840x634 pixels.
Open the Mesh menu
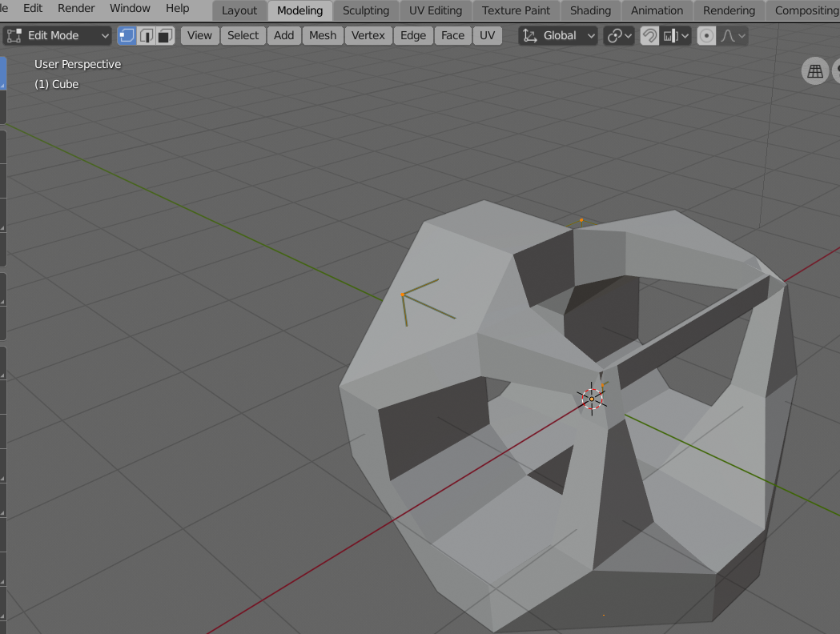point(323,36)
